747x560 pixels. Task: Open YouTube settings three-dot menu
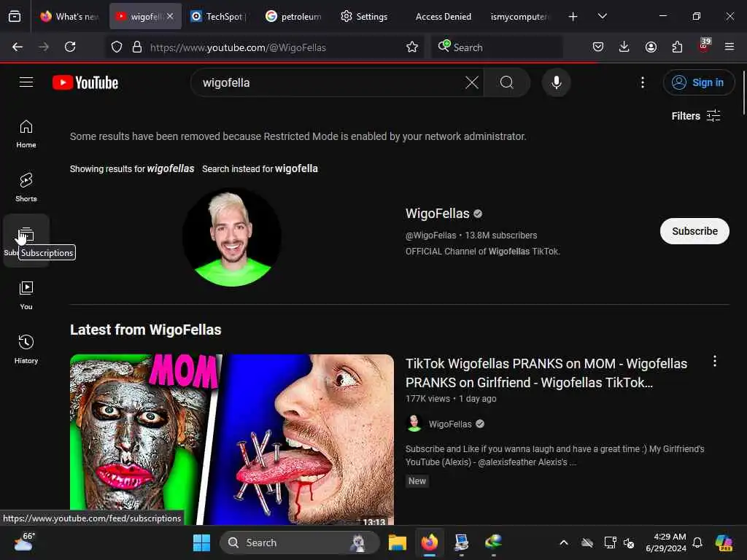click(643, 82)
